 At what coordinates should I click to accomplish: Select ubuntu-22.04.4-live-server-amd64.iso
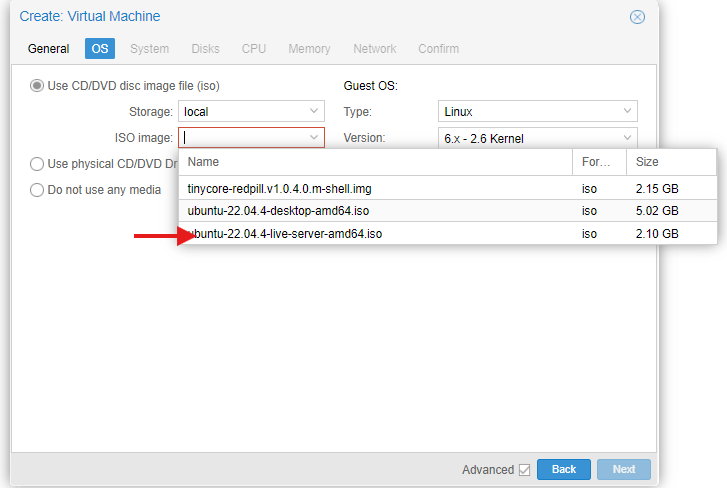(448, 233)
